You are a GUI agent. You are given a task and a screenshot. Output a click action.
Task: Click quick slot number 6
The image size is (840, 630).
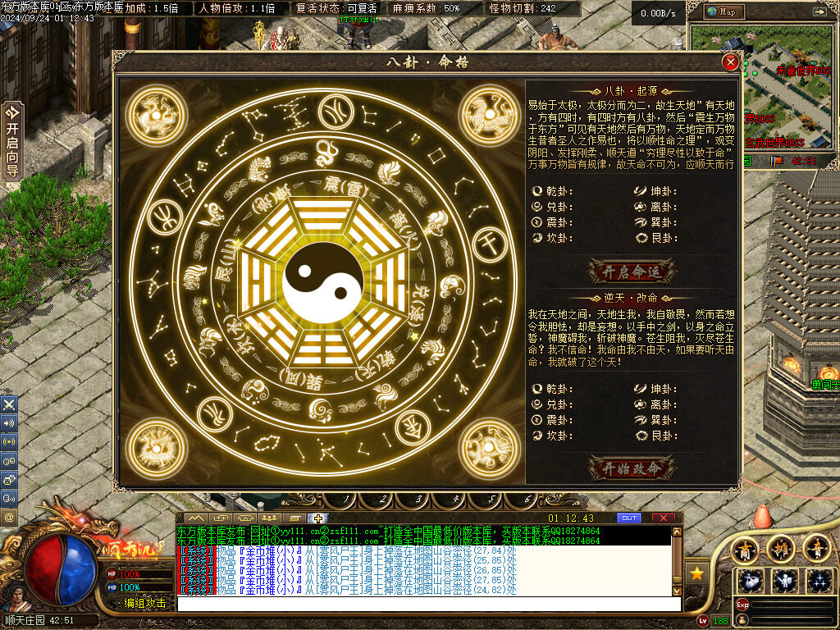click(527, 500)
